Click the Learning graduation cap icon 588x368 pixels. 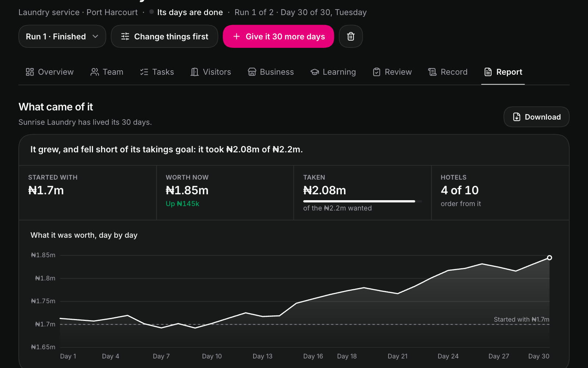coord(315,72)
